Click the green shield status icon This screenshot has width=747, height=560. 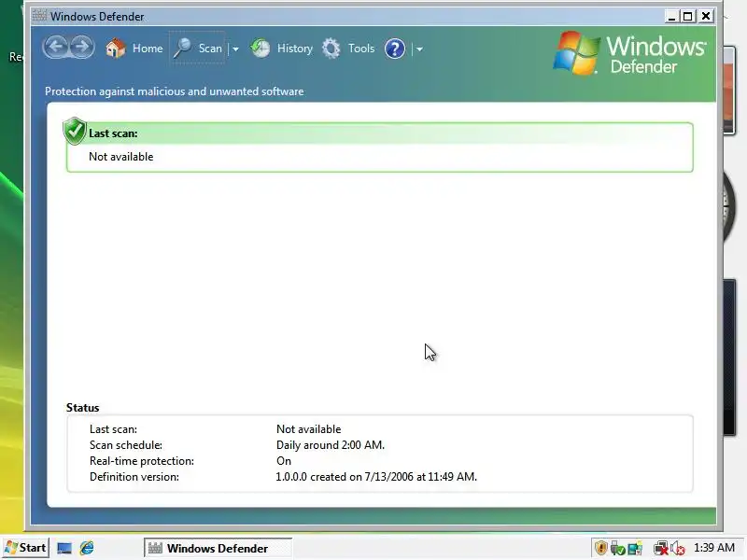75,131
